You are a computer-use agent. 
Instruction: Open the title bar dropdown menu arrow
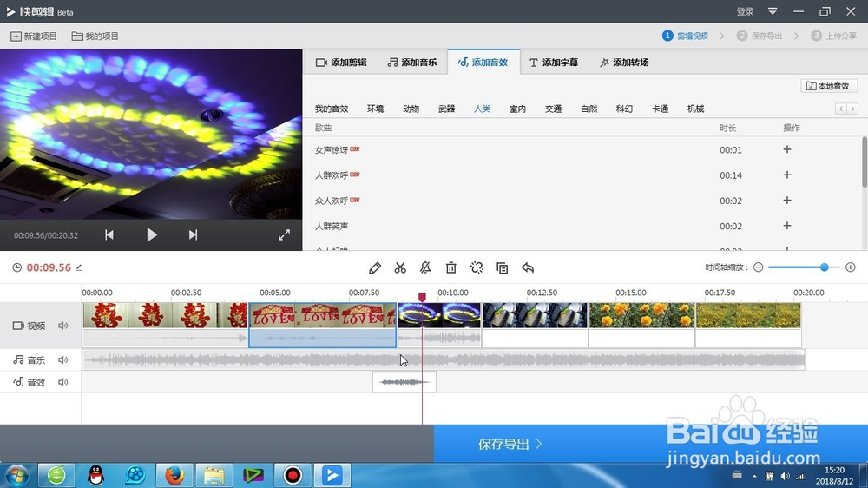773,11
